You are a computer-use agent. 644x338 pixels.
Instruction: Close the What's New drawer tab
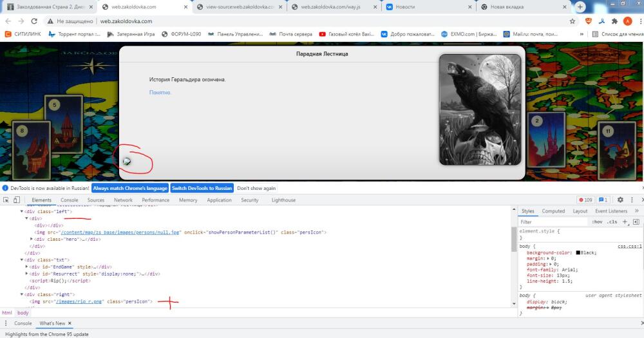70,323
